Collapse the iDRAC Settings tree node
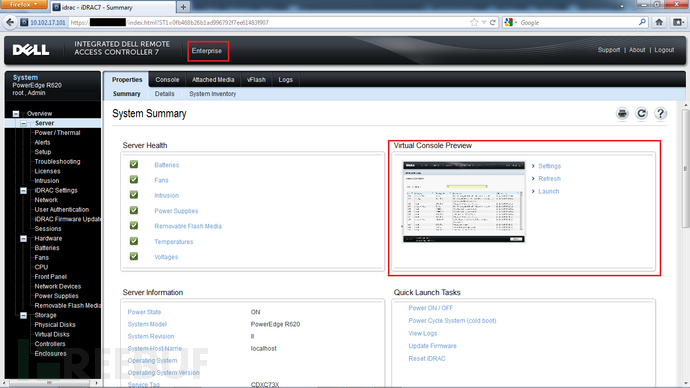This screenshot has height=388, width=690. coord(23,190)
